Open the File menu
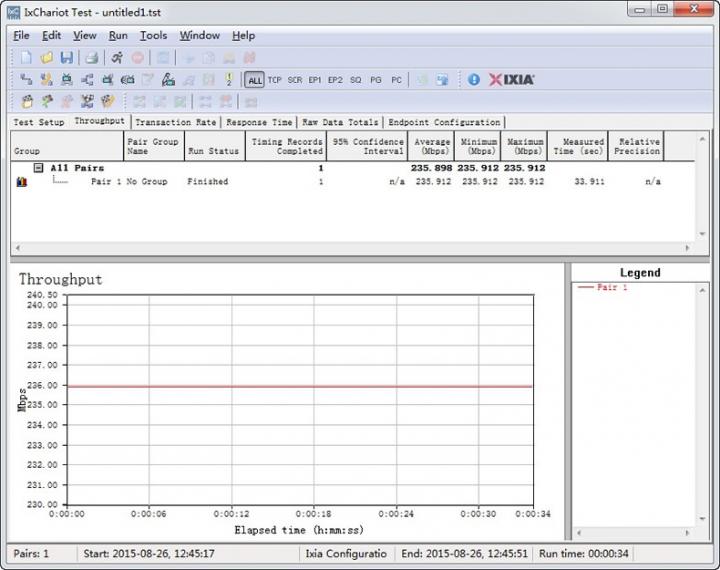The height and width of the screenshot is (570, 720). pyautogui.click(x=21, y=35)
